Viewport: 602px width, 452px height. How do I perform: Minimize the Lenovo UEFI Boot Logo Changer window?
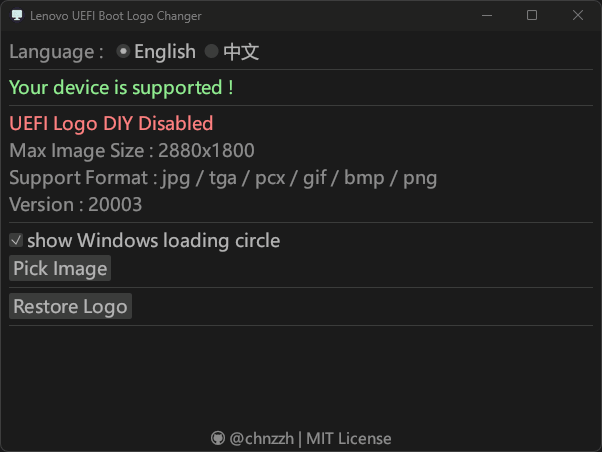[x=487, y=15]
